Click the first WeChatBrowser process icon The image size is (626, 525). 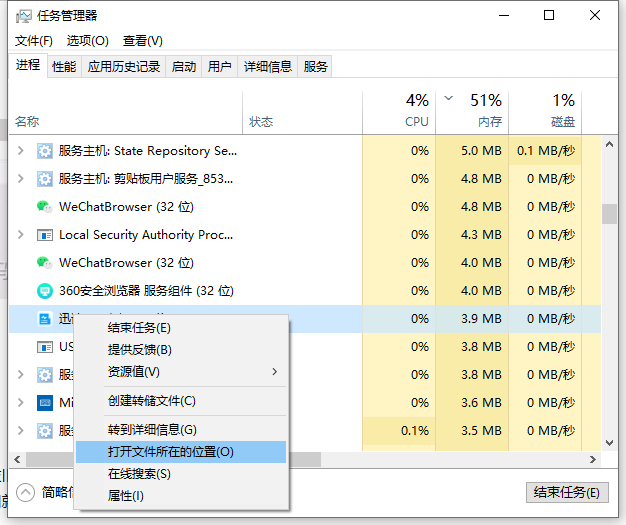point(45,207)
